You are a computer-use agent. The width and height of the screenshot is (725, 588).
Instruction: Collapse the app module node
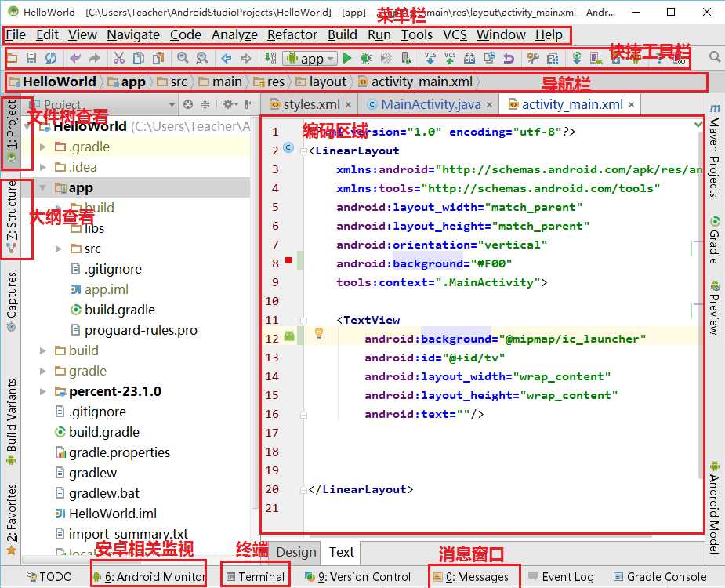tap(43, 187)
